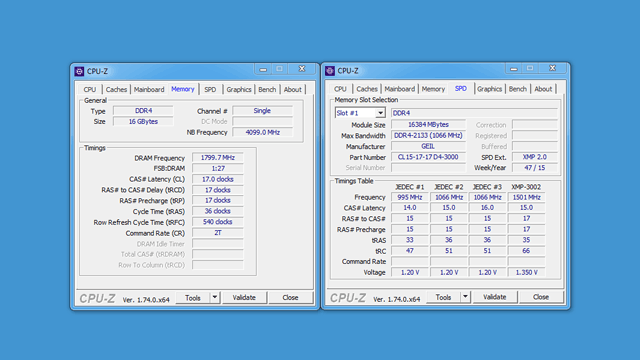Open Bench tab in the left window
The height and width of the screenshot is (360, 640).
click(x=267, y=89)
